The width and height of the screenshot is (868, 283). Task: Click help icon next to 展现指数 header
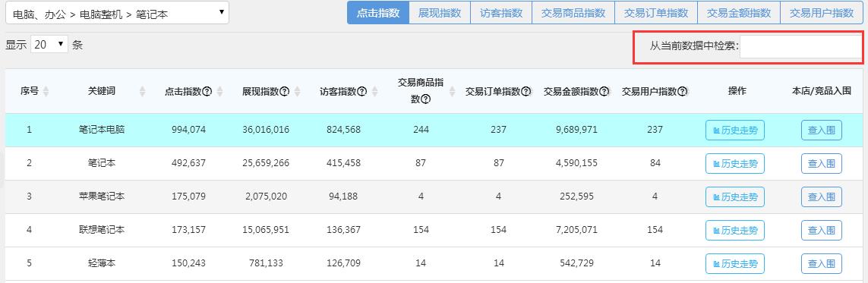tap(285, 92)
